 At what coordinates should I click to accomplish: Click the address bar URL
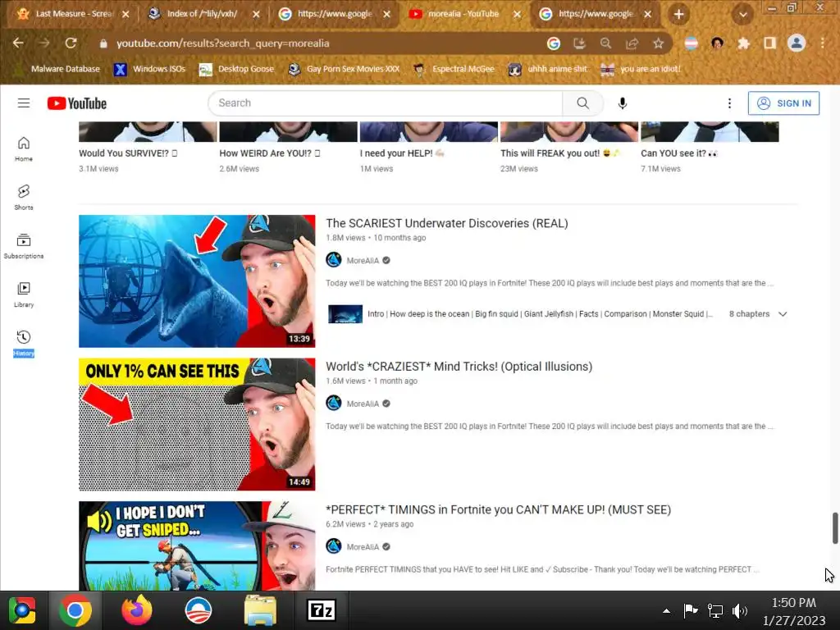pos(223,43)
